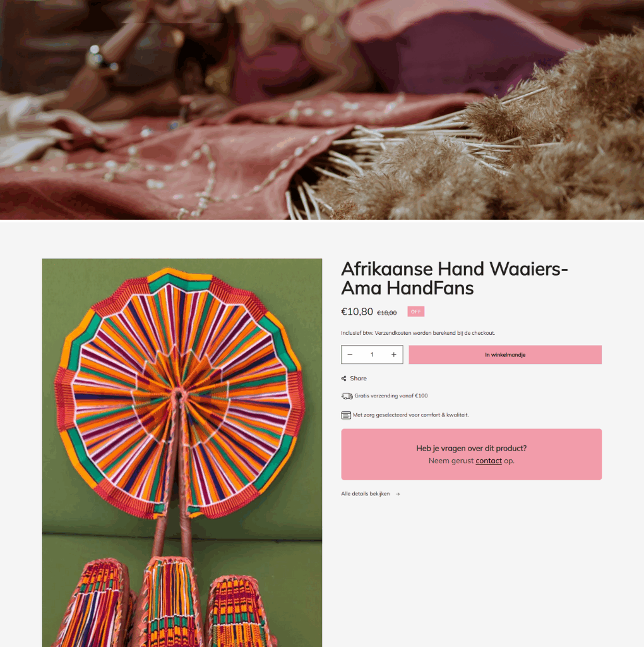Screen dimensions: 644x647
Task: Click the quantity number field
Action: [372, 354]
